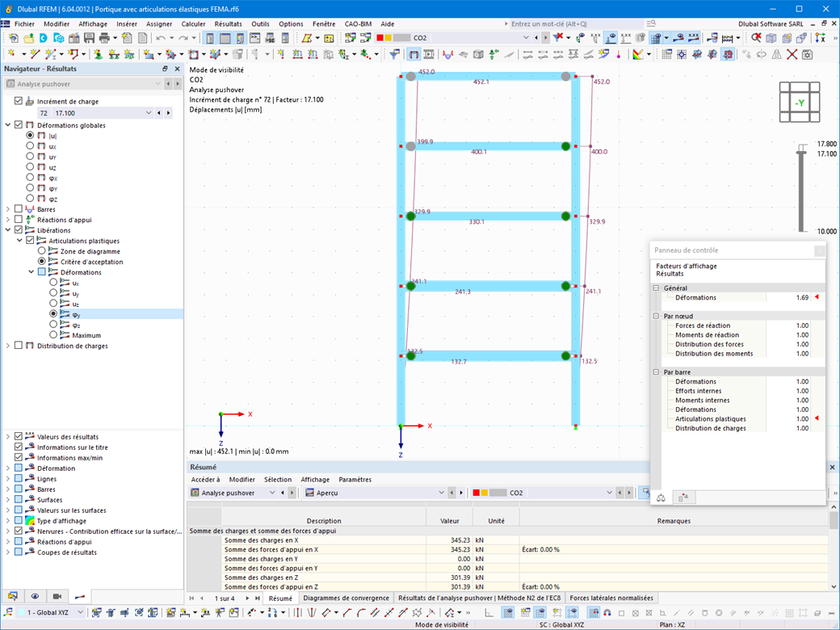This screenshot has width=840, height=630.
Task: Click the keyword search input field
Action: 576,23
